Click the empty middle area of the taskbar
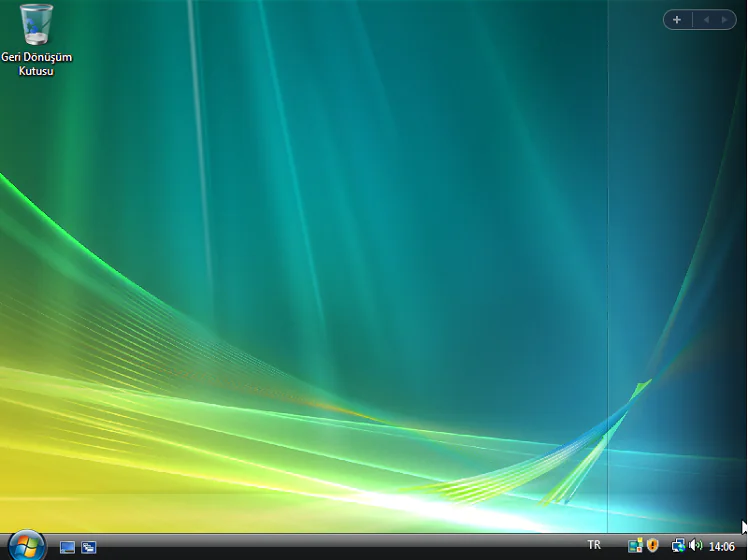The height and width of the screenshot is (560, 748). [340, 547]
